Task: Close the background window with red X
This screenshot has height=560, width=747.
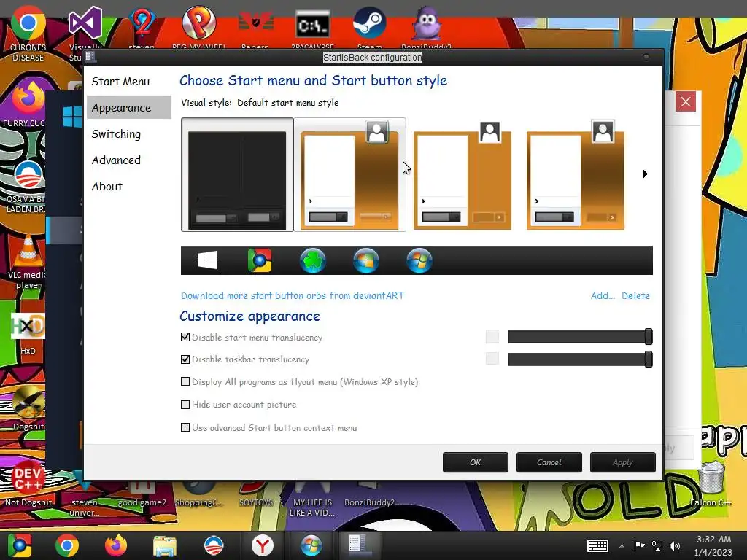Action: 686,101
